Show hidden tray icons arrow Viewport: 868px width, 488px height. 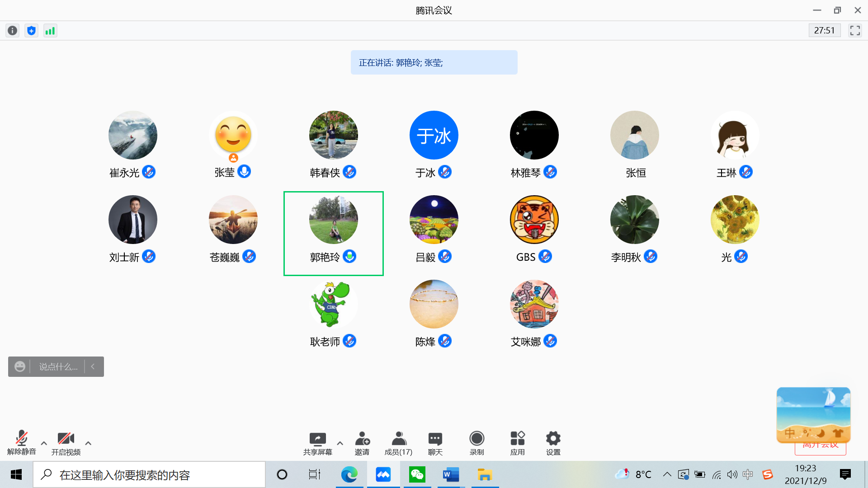(667, 474)
